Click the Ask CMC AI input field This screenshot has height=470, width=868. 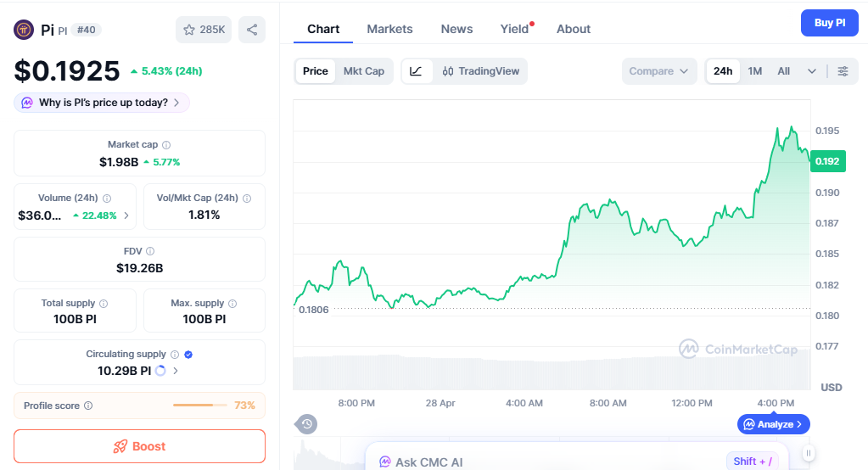click(x=576, y=457)
